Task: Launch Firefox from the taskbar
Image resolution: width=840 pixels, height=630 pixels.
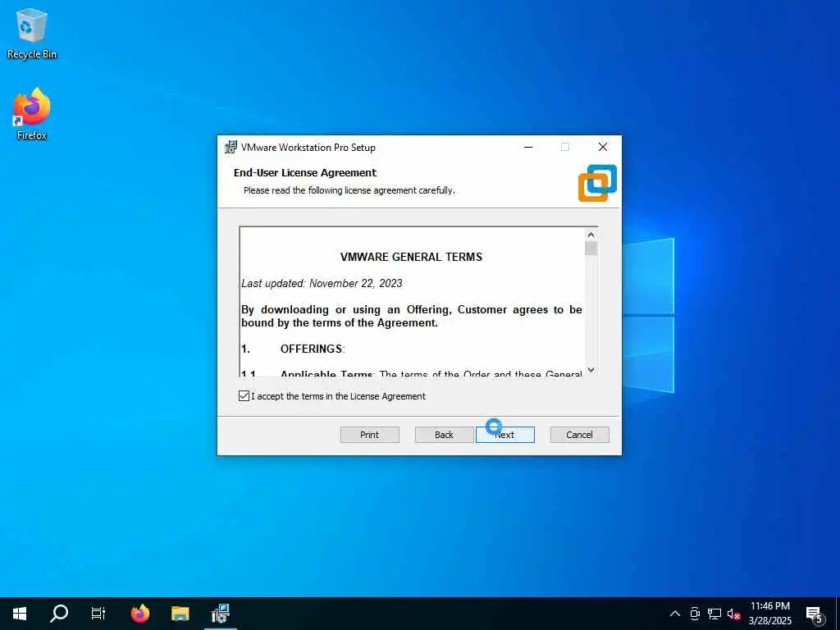Action: pos(140,614)
